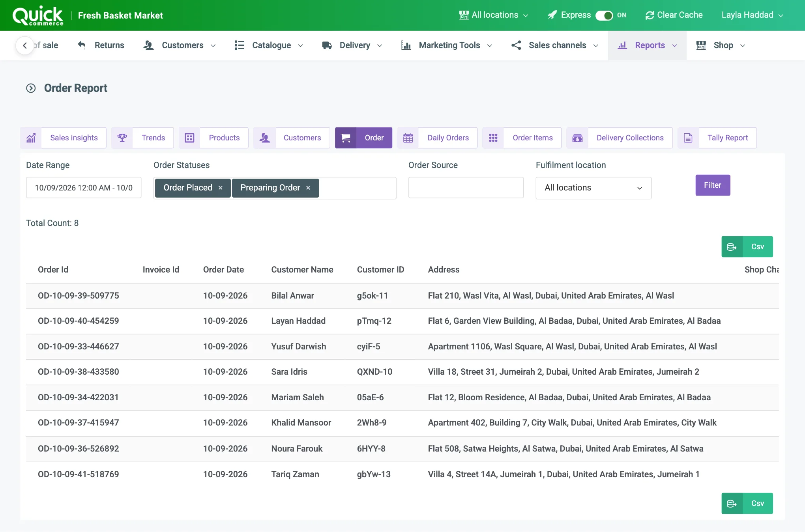Click the Order shopping cart icon
This screenshot has height=532, width=805.
[x=345, y=138]
